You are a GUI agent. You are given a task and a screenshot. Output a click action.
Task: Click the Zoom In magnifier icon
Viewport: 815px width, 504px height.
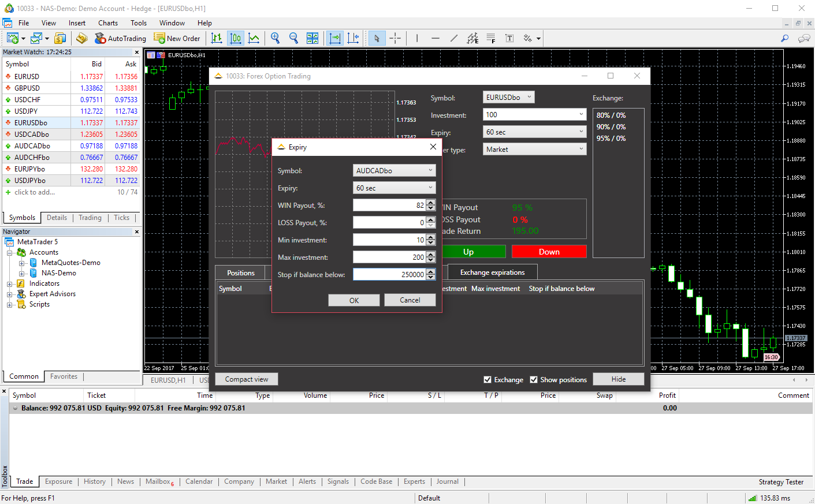[276, 38]
